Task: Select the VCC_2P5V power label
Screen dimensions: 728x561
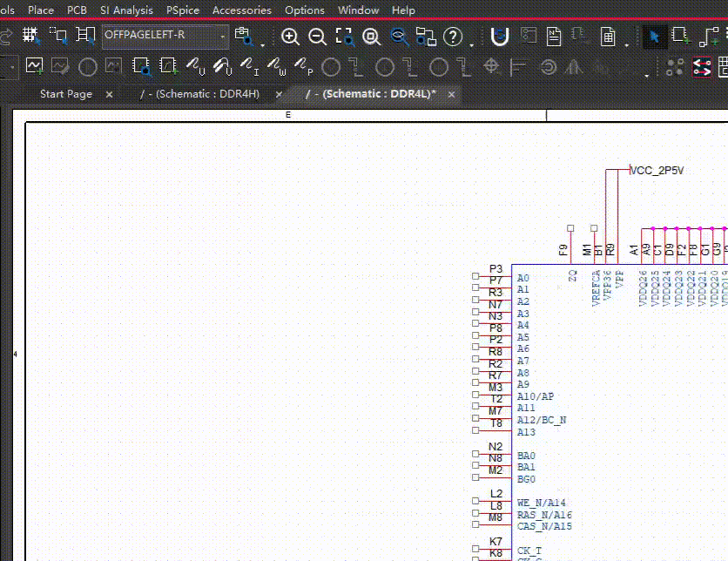Action: 657,171
